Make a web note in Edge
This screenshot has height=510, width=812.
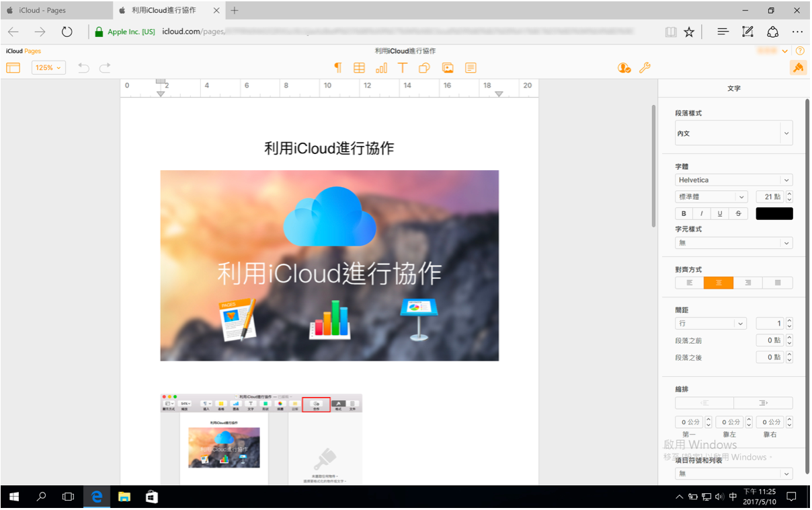(x=747, y=32)
